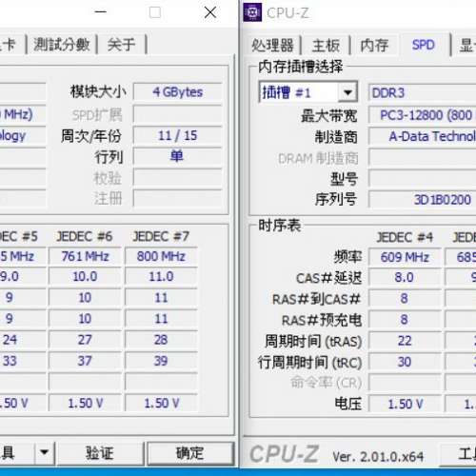Click the 确定 button in left window
This screenshot has width=476, height=476.
point(189,453)
